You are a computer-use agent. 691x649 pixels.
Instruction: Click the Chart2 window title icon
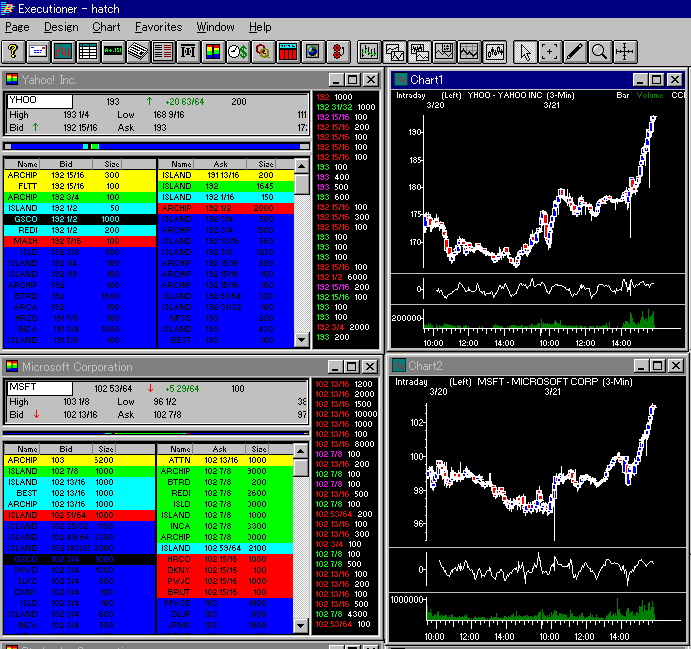tap(399, 366)
